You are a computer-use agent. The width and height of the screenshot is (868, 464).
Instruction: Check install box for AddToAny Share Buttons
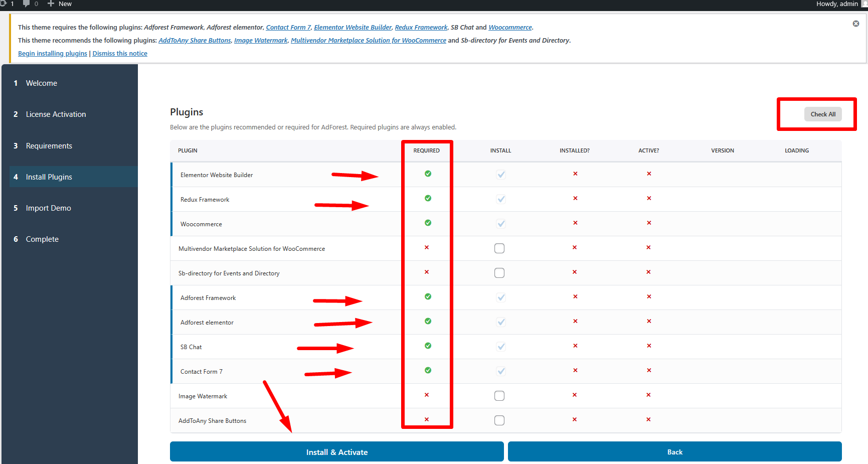499,420
